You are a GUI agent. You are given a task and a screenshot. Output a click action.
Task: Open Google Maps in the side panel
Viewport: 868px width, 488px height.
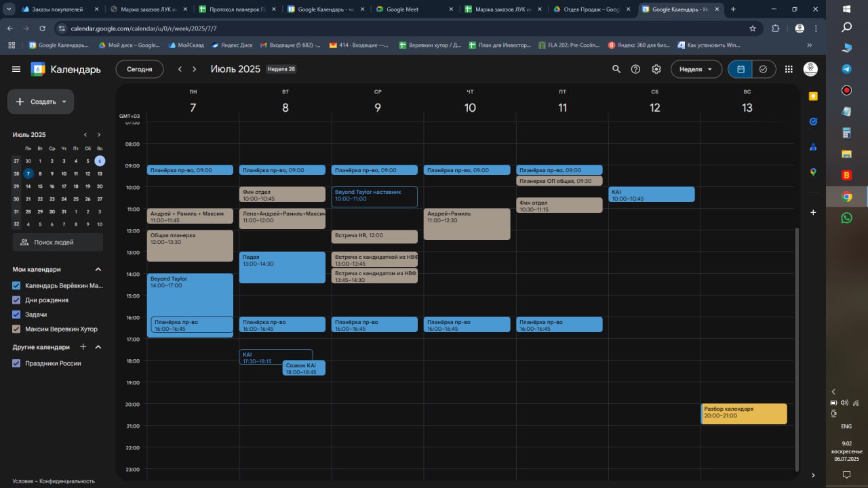[x=813, y=172]
